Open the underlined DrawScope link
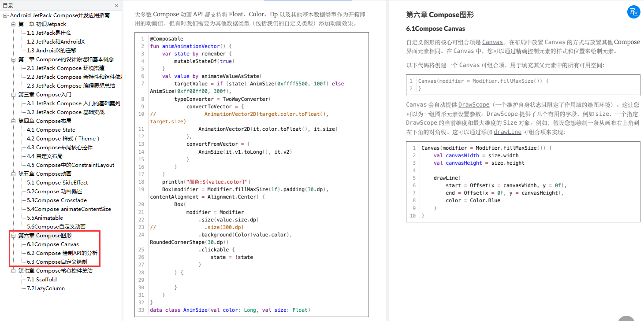Viewport: 644px width, 321px height. 474,105
